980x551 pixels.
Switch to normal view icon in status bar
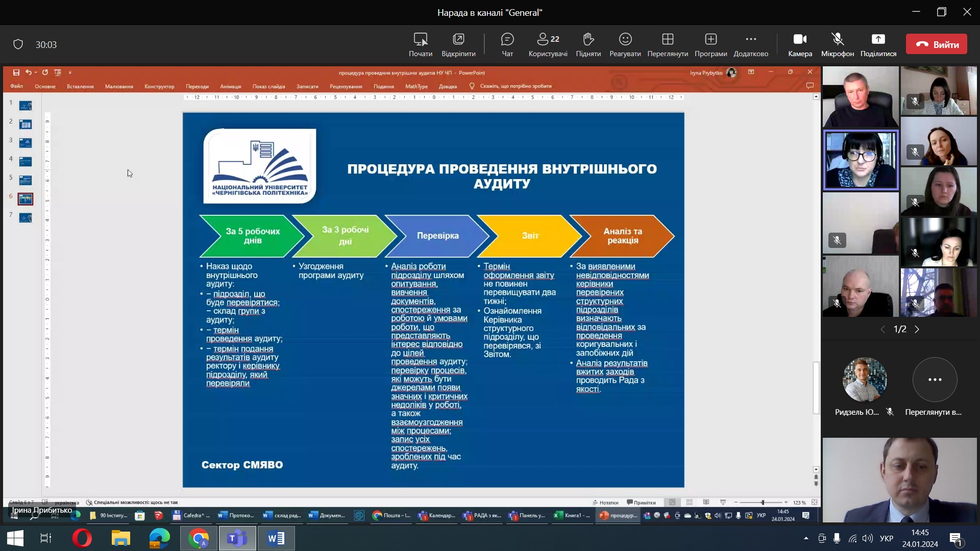pyautogui.click(x=672, y=503)
